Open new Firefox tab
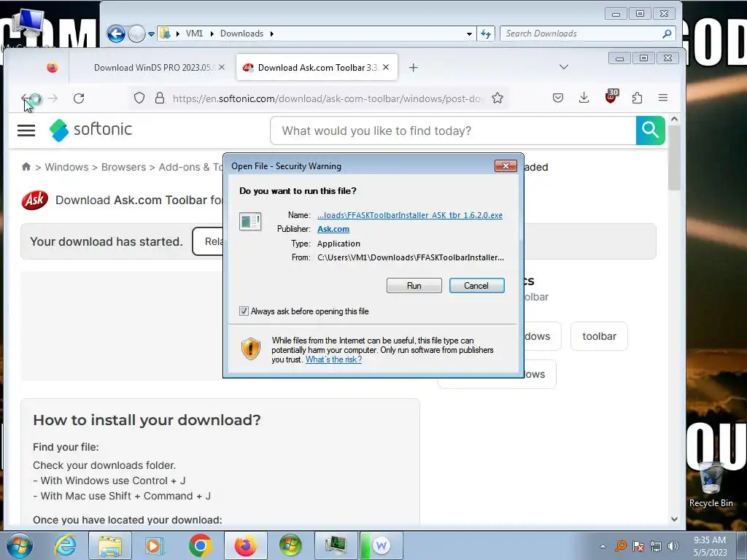This screenshot has width=747, height=560. 413,68
